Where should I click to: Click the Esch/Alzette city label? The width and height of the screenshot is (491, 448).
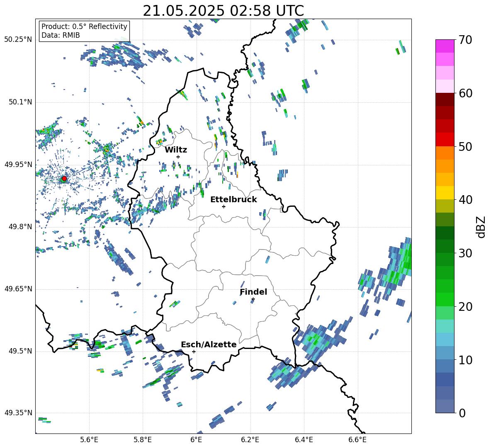(209, 345)
